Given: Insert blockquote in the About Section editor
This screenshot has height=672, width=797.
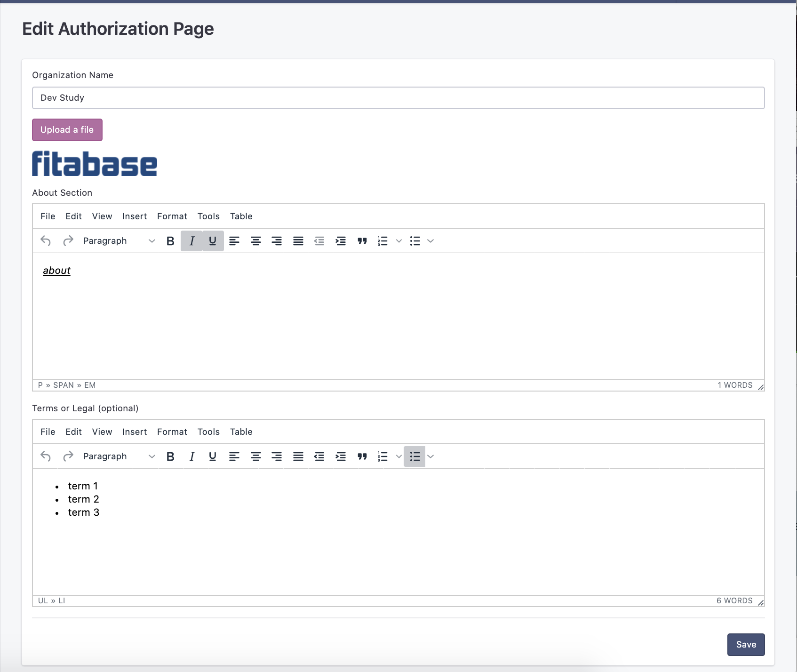Looking at the screenshot, I should [362, 241].
